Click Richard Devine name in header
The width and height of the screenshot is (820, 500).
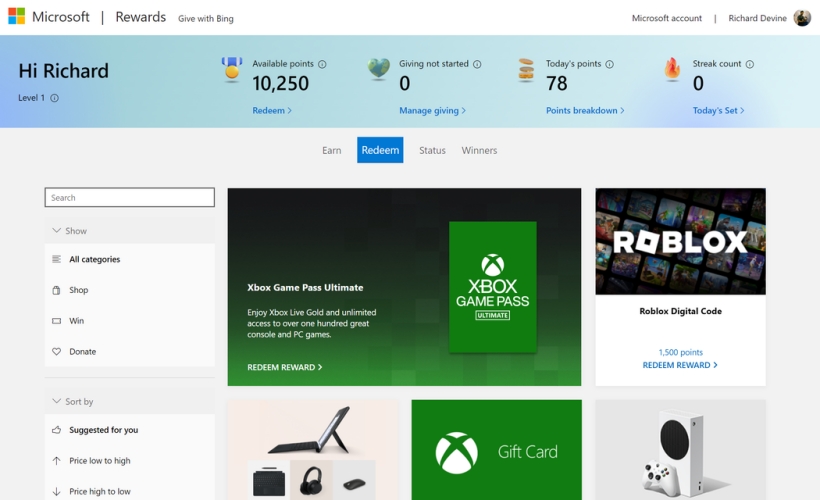pos(757,18)
